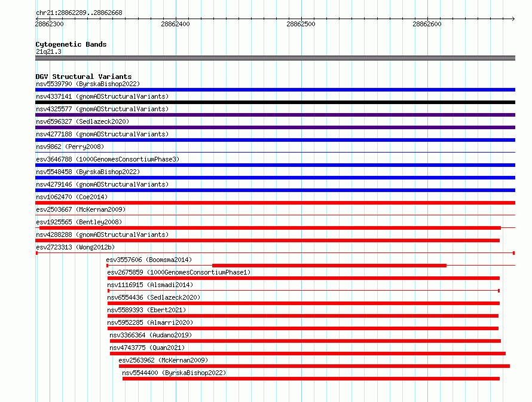Click the gray 21q21.3 cytogenetic band bar
Image resolution: width=532 pixels, height=402 pixels.
pyautogui.click(x=275, y=58)
